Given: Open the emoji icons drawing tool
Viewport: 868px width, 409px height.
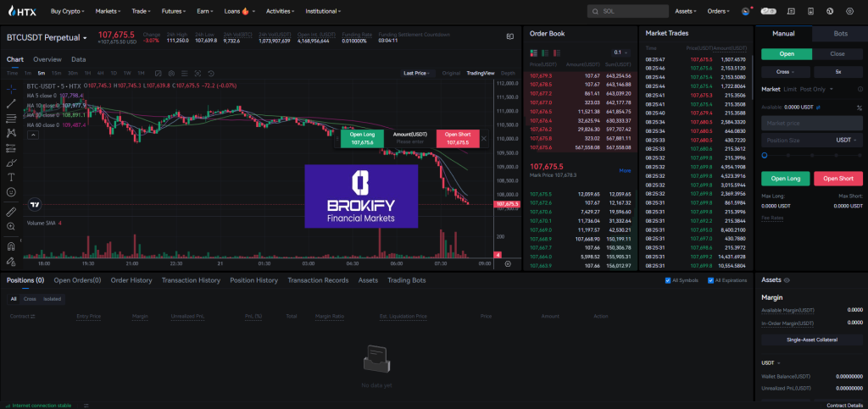Looking at the screenshot, I should pos(12,191).
